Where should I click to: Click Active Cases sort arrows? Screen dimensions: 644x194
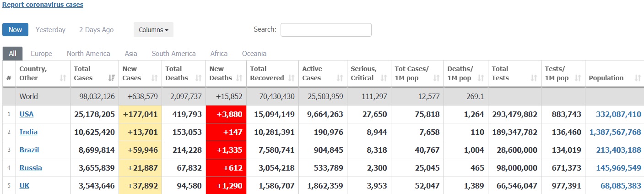pos(340,78)
